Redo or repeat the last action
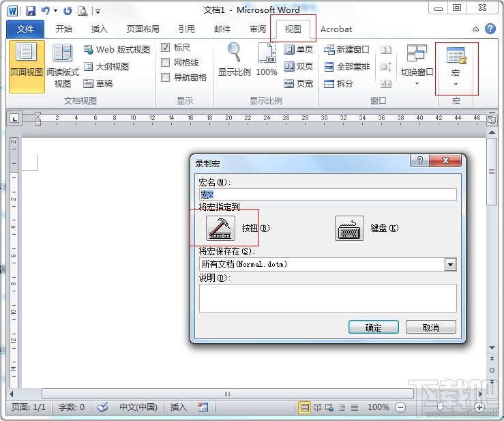 click(68, 11)
